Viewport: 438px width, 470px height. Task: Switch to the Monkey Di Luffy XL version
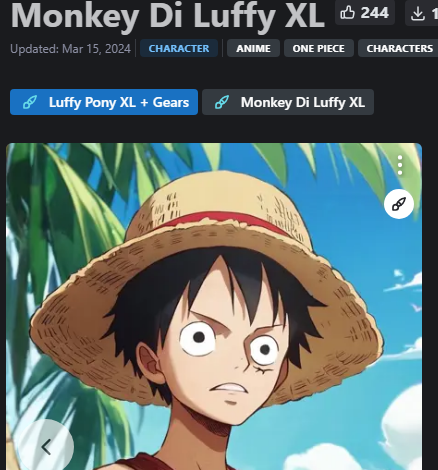click(x=288, y=102)
